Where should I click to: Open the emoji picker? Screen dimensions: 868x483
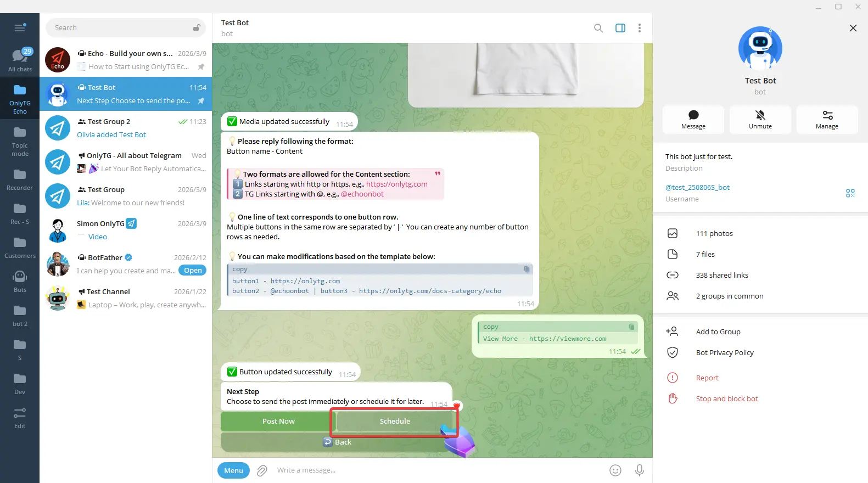[x=615, y=470]
